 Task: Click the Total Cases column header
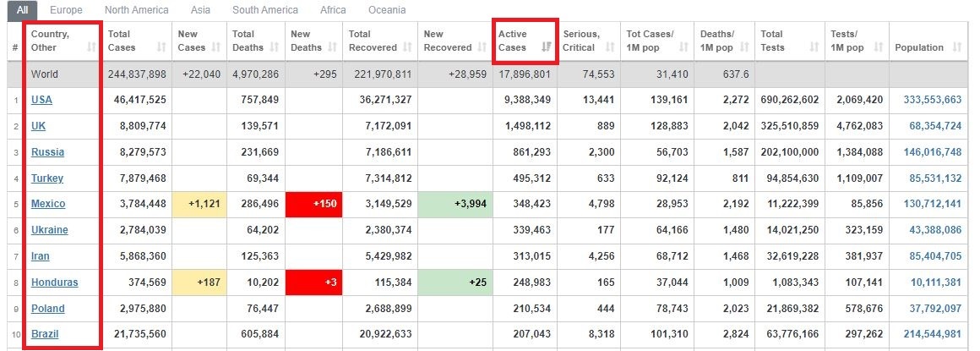pos(137,41)
